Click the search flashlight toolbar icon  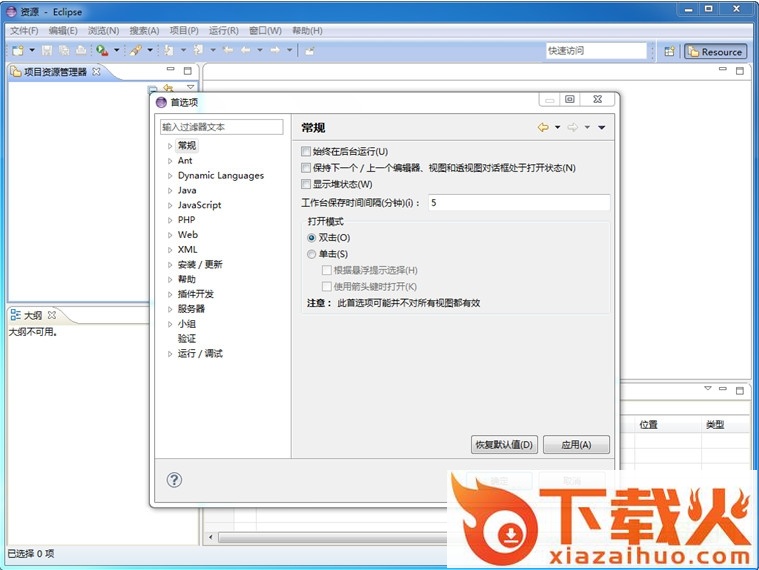tap(135, 50)
